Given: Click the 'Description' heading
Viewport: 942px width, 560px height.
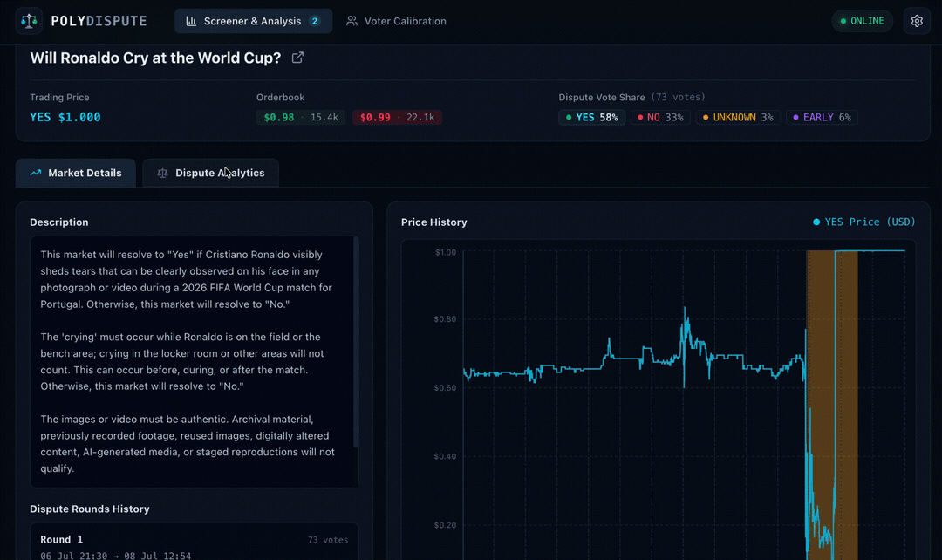Looking at the screenshot, I should coord(59,222).
